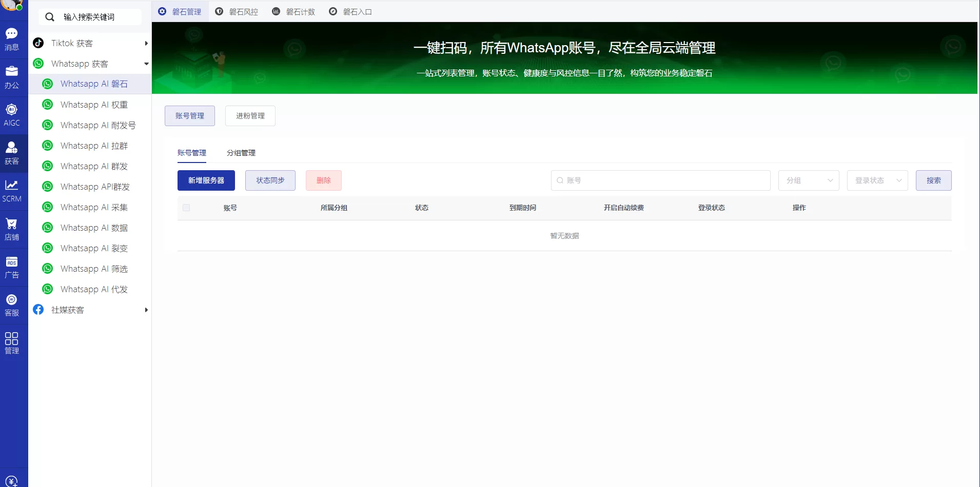Open the AIGC sidebar section

[x=12, y=114]
